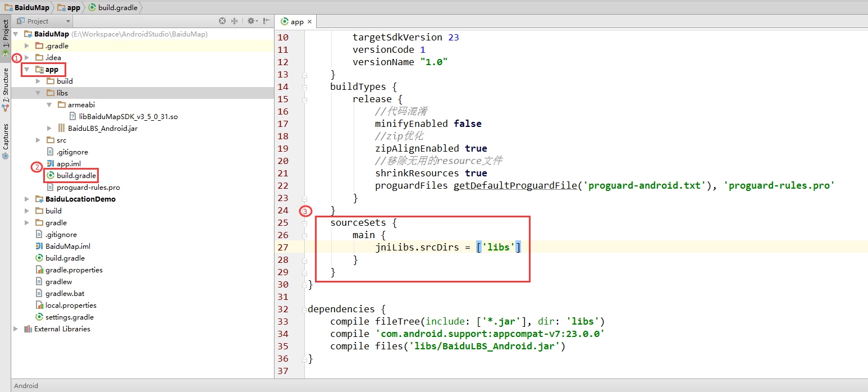This screenshot has height=392, width=868.
Task: Click the Android label in status bar
Action: pos(26,386)
